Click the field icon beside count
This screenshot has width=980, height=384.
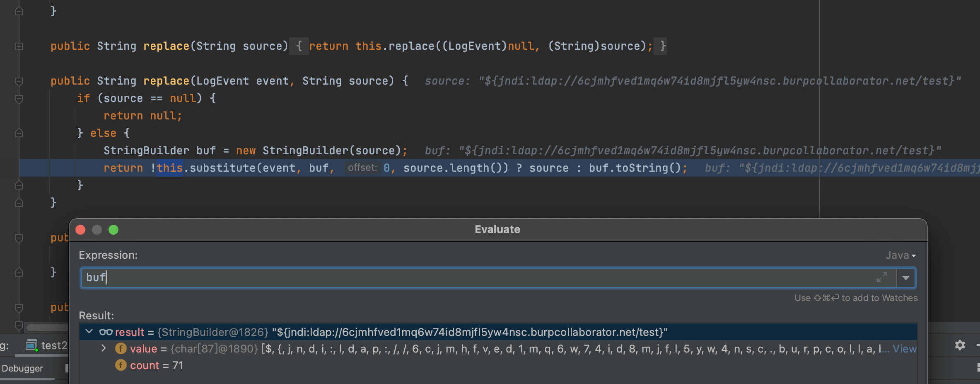pyautogui.click(x=121, y=365)
